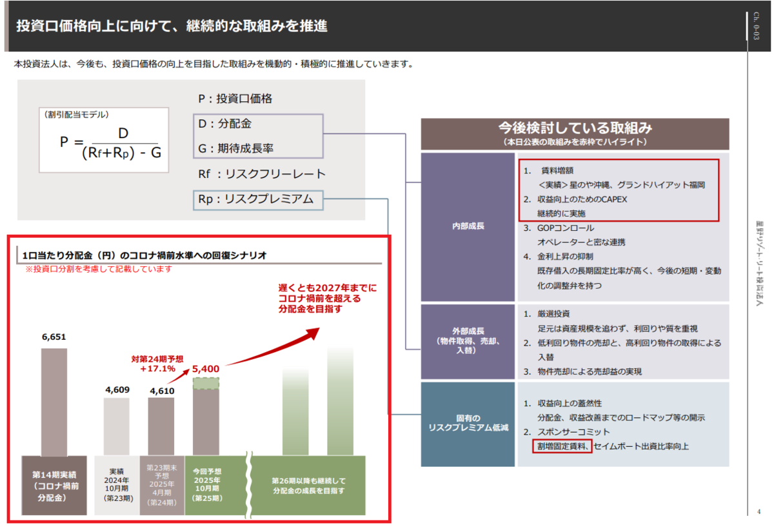Select the item 3. 物件売却による売却益の実現
This screenshot has height=532, width=774.
(x=582, y=371)
